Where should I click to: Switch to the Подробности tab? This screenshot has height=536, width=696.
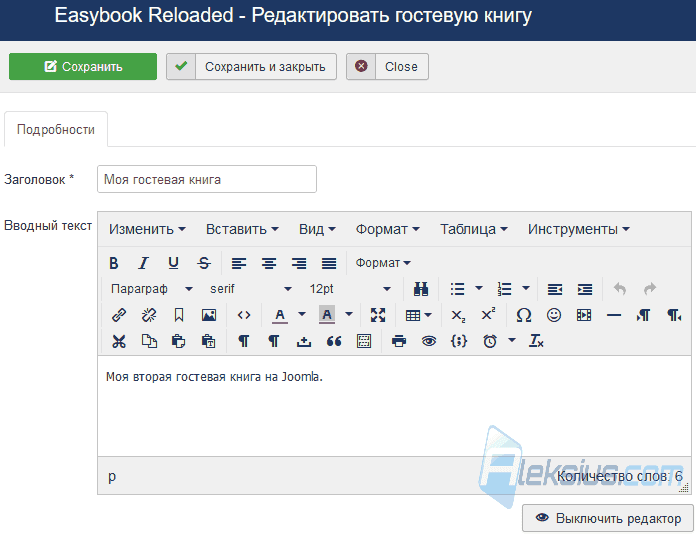point(56,129)
